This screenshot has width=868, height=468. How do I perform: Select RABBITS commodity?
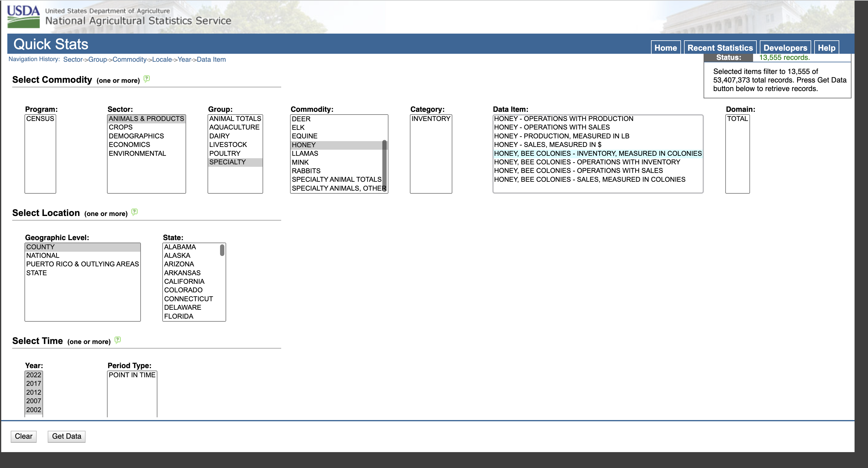(x=336, y=171)
